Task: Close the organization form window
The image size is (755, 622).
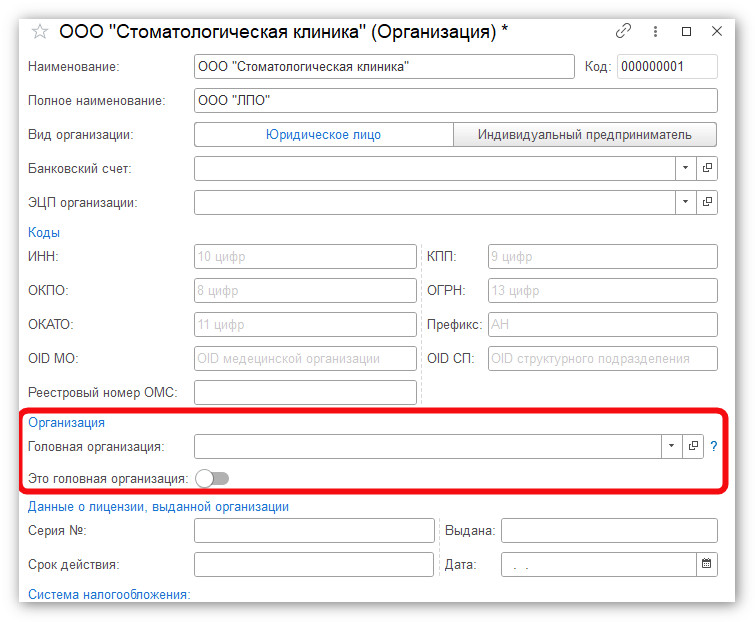Action: coord(717,31)
